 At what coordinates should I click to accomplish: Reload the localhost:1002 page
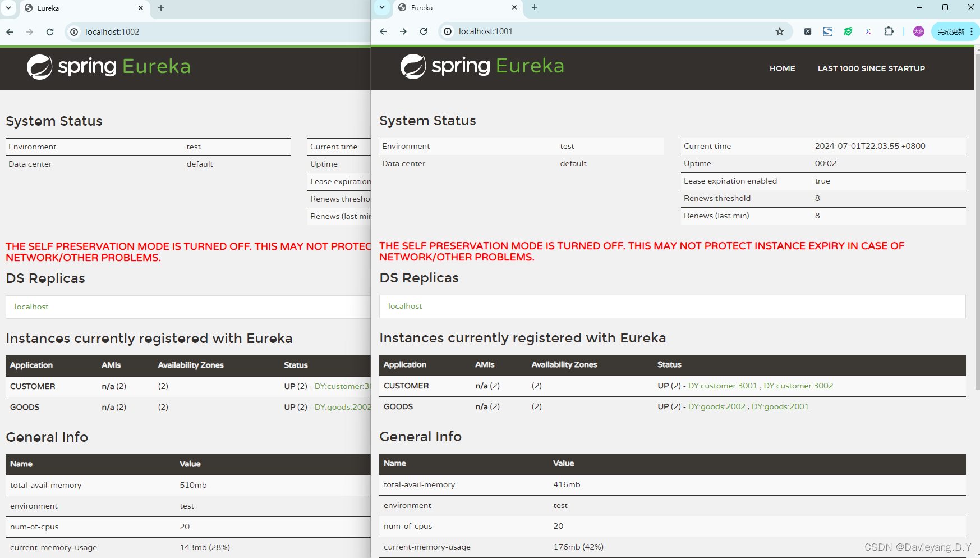pyautogui.click(x=50, y=32)
